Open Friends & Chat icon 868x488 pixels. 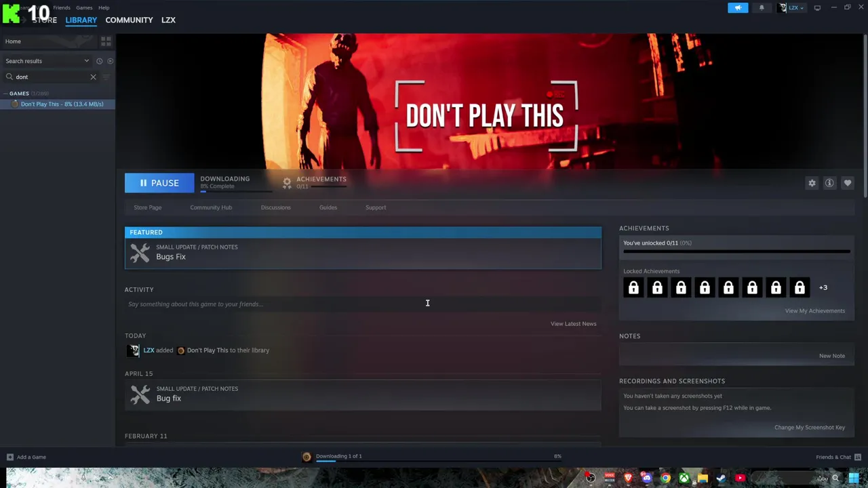point(858,457)
